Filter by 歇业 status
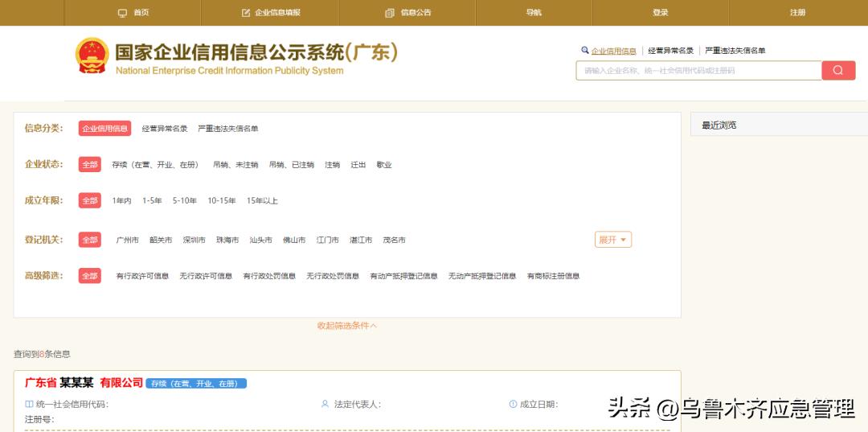 pyautogui.click(x=384, y=165)
